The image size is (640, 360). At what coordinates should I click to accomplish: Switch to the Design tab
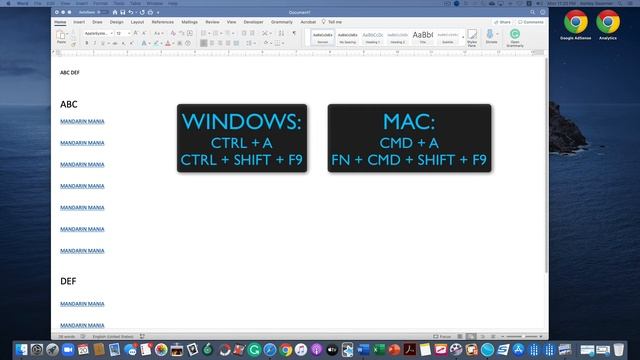pos(116,22)
